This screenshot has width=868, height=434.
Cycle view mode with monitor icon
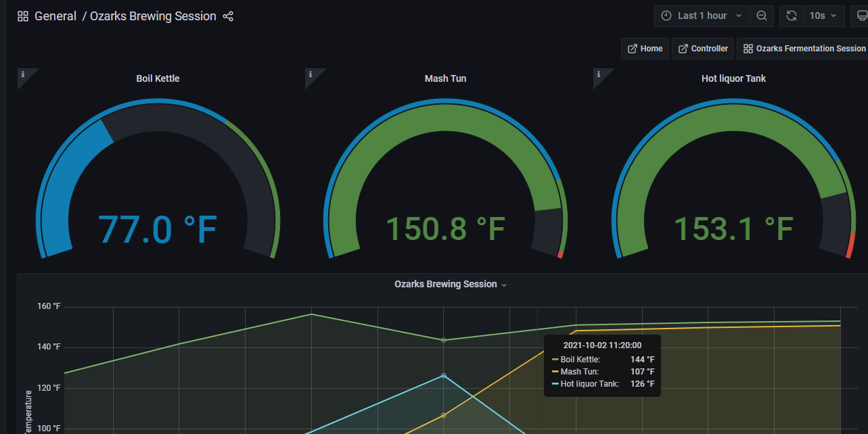(x=861, y=16)
